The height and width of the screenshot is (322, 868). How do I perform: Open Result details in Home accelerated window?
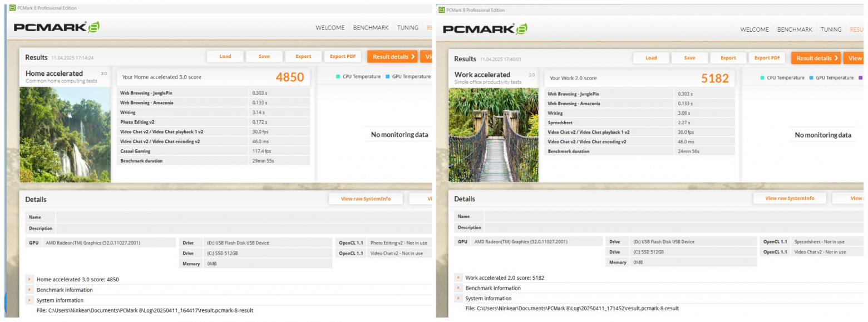[x=392, y=56]
